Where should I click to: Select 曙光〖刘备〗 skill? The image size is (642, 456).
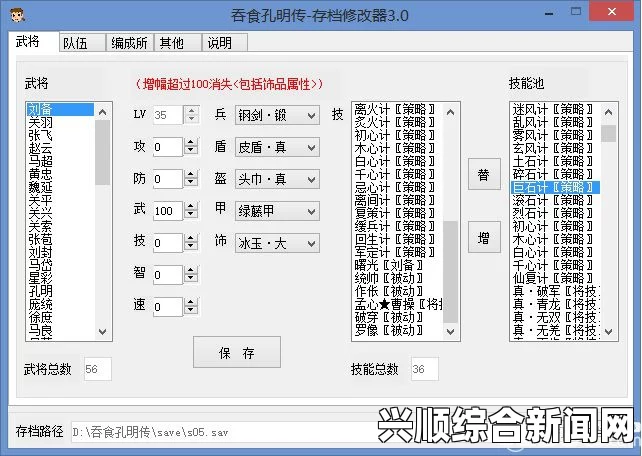coord(395,265)
